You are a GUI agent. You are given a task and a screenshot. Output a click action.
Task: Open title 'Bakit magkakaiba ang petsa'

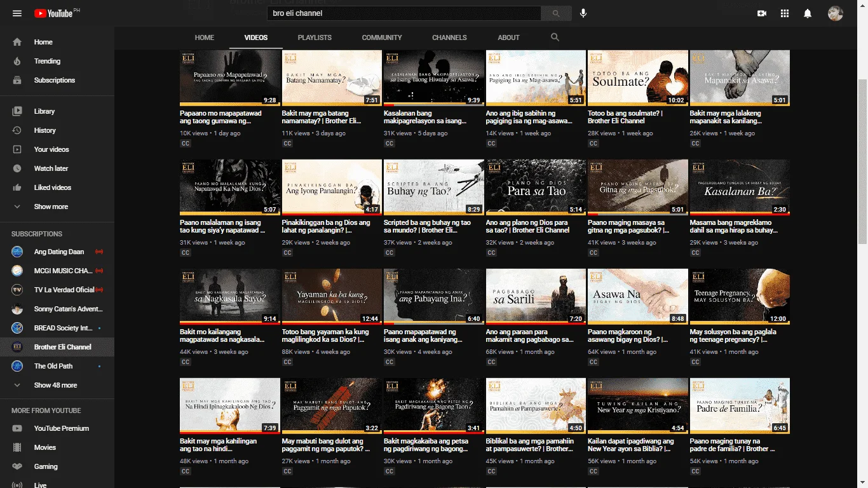click(x=426, y=445)
